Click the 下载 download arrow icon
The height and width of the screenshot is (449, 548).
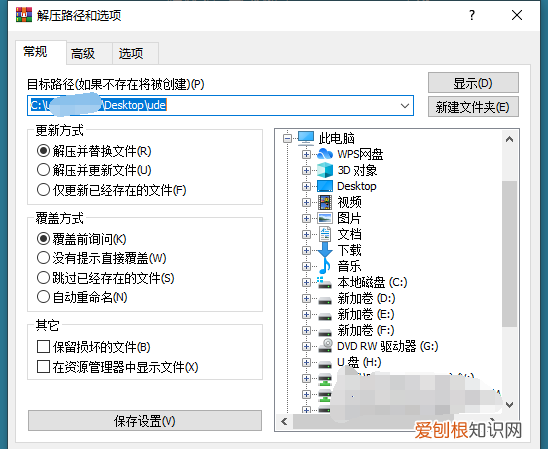(325, 250)
